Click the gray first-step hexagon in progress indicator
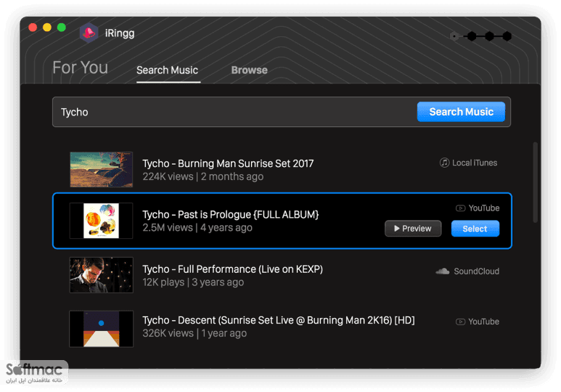Image resolution: width=561 pixels, height=392 pixels. [454, 36]
